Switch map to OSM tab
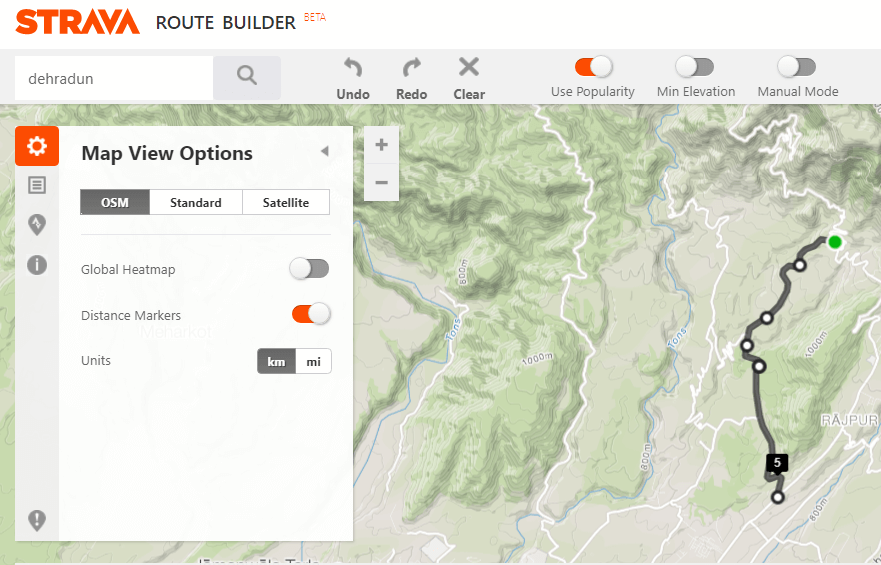 click(x=115, y=202)
